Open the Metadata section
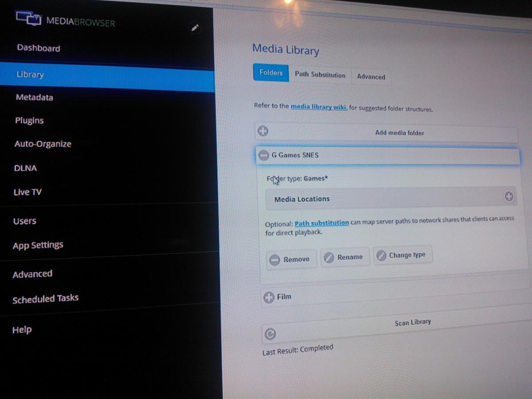 pyautogui.click(x=34, y=97)
